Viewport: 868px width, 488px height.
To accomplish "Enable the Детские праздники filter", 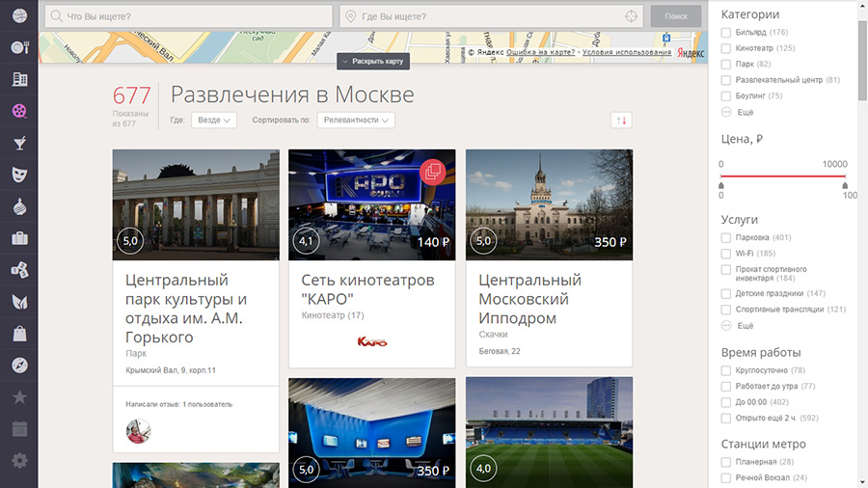I will pos(725,294).
